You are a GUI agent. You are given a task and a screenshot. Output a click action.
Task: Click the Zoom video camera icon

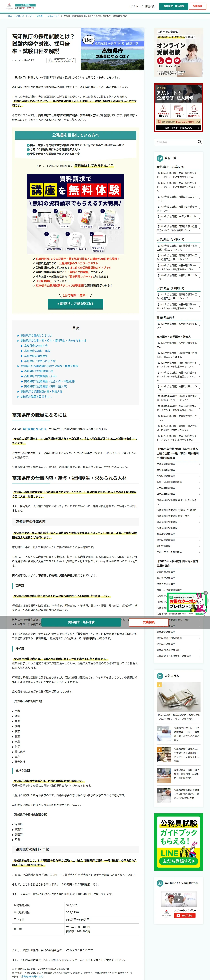169,61
